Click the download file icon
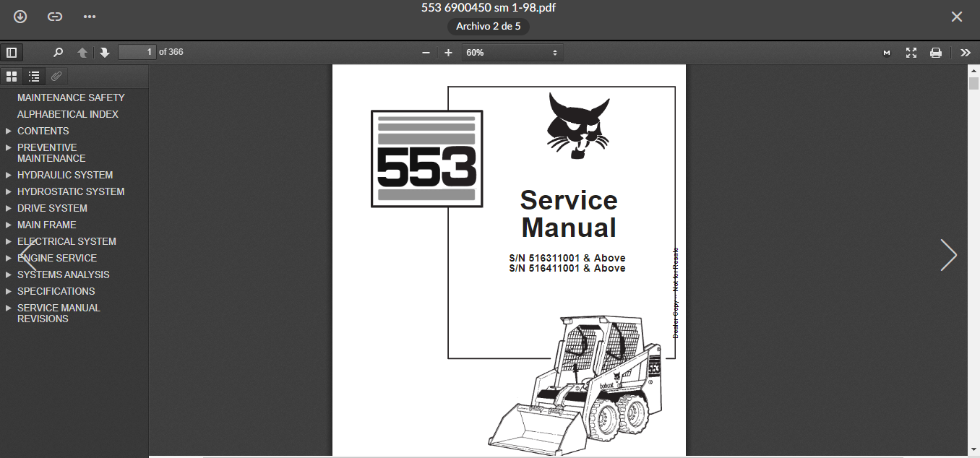The image size is (980, 458). 20,17
